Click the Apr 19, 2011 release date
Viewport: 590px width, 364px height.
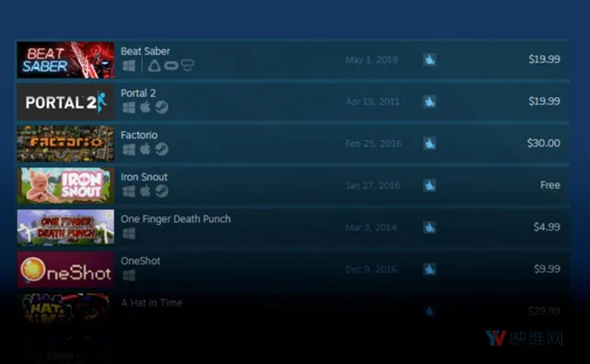372,101
